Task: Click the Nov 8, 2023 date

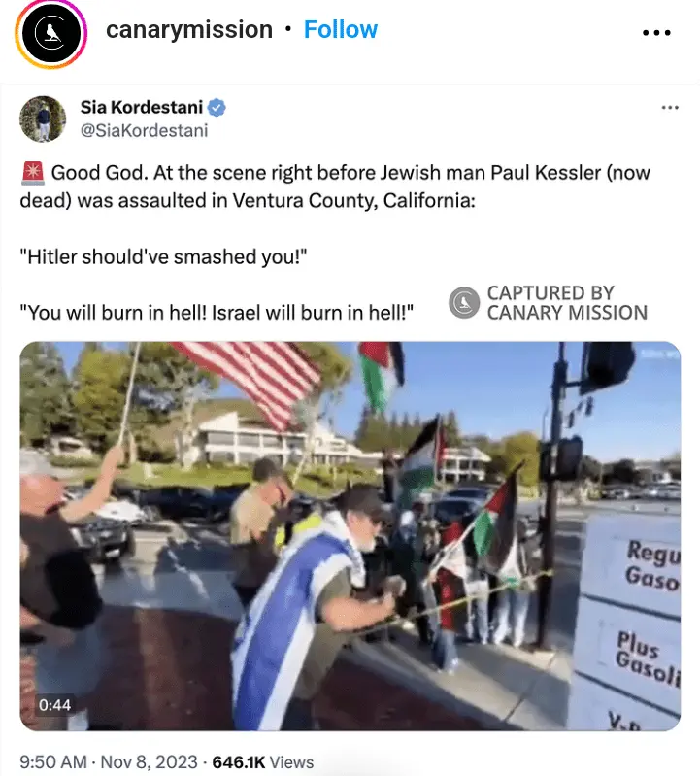Action: (149, 762)
